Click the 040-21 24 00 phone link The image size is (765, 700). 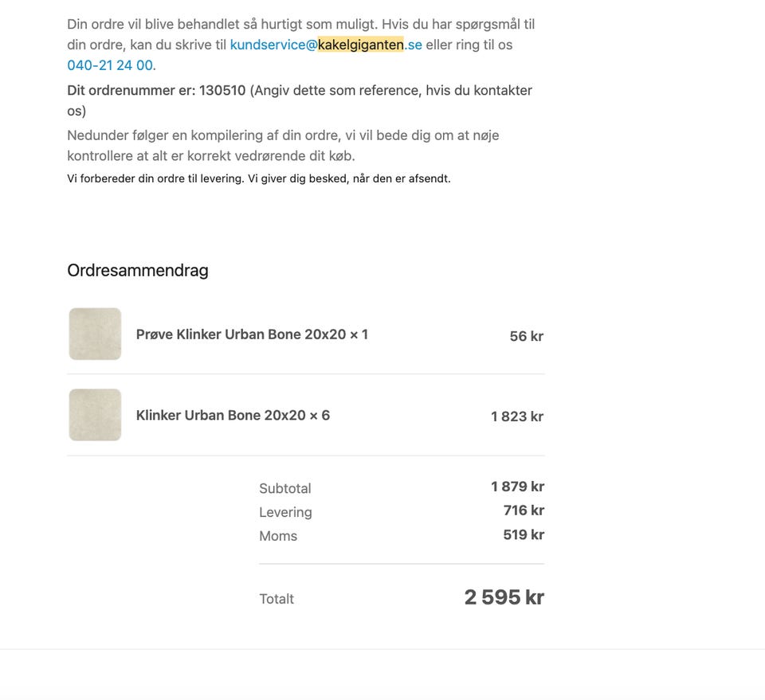pyautogui.click(x=110, y=65)
